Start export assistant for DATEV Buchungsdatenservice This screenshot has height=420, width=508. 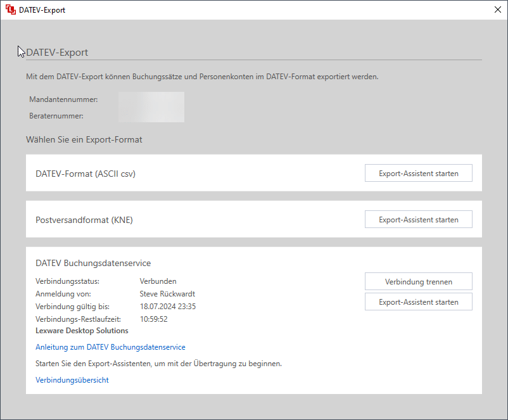[x=418, y=302]
